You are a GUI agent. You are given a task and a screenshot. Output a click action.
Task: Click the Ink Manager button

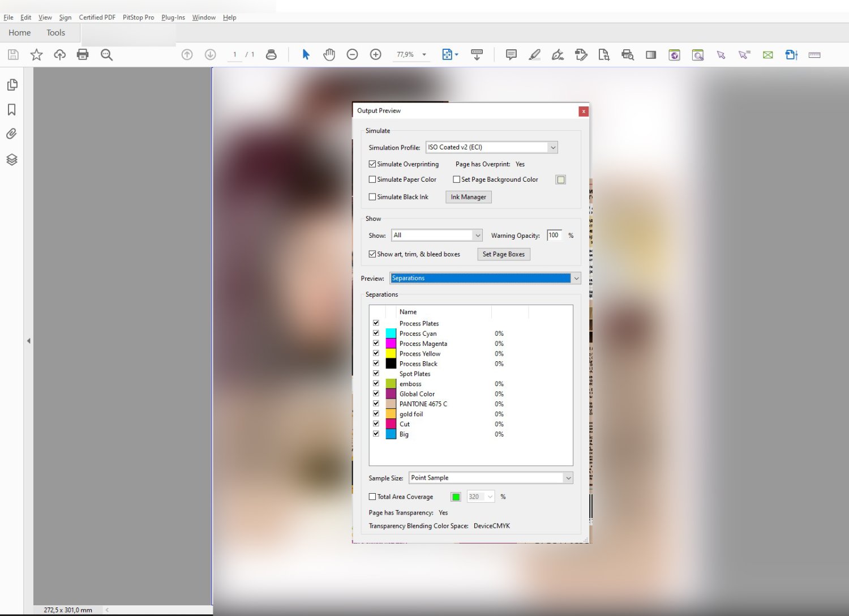468,197
